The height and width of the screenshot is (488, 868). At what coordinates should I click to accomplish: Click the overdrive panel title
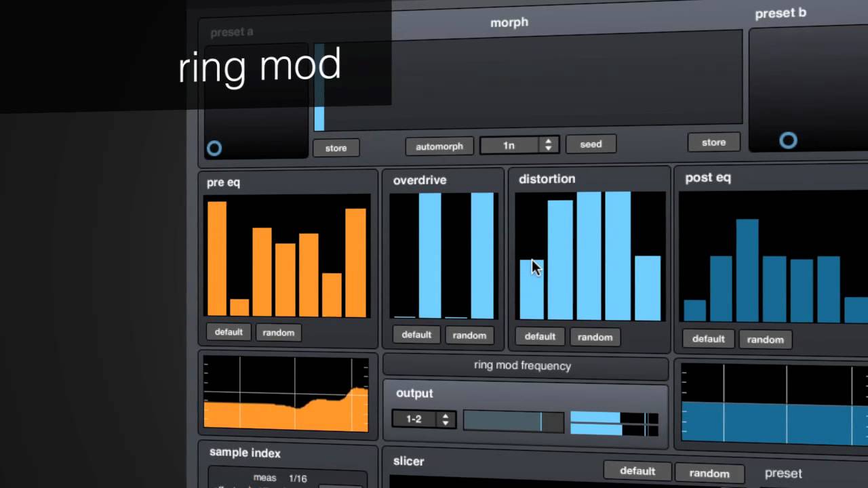[420, 180]
